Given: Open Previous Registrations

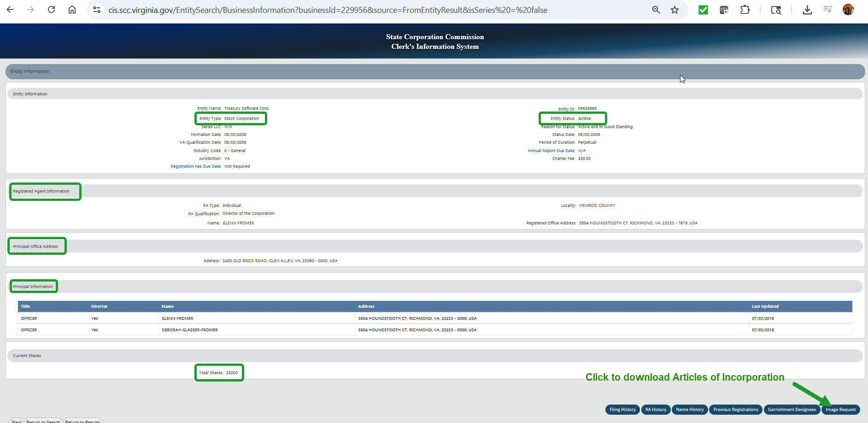Looking at the screenshot, I should pos(735,410).
